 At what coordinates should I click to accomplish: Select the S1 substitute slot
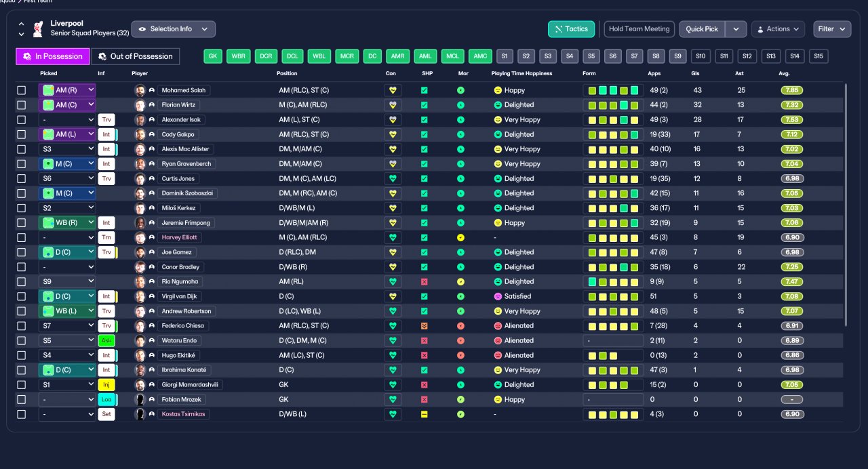pos(505,56)
